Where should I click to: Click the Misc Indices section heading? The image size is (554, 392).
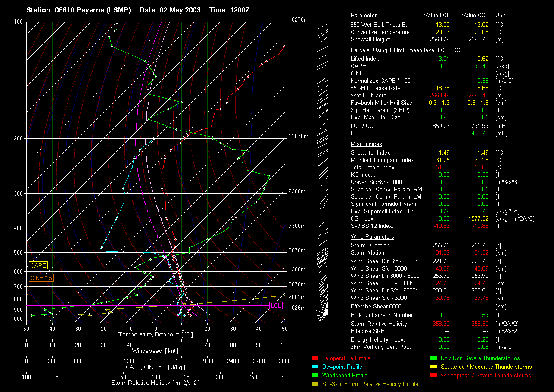coord(366,144)
